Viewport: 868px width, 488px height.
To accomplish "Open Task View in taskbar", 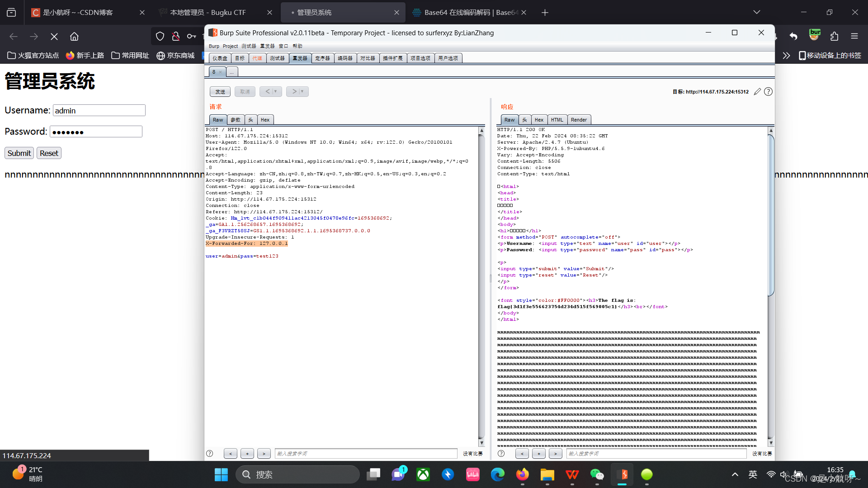I will [x=373, y=474].
